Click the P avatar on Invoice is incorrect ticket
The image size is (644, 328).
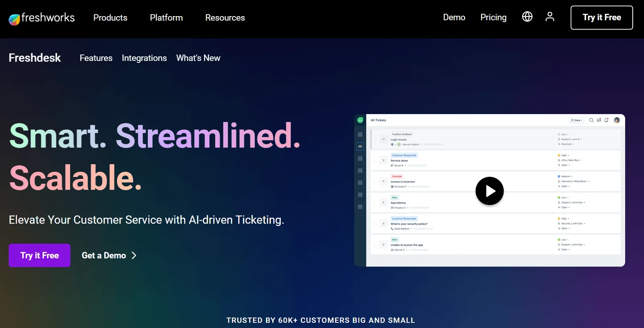coord(384,181)
